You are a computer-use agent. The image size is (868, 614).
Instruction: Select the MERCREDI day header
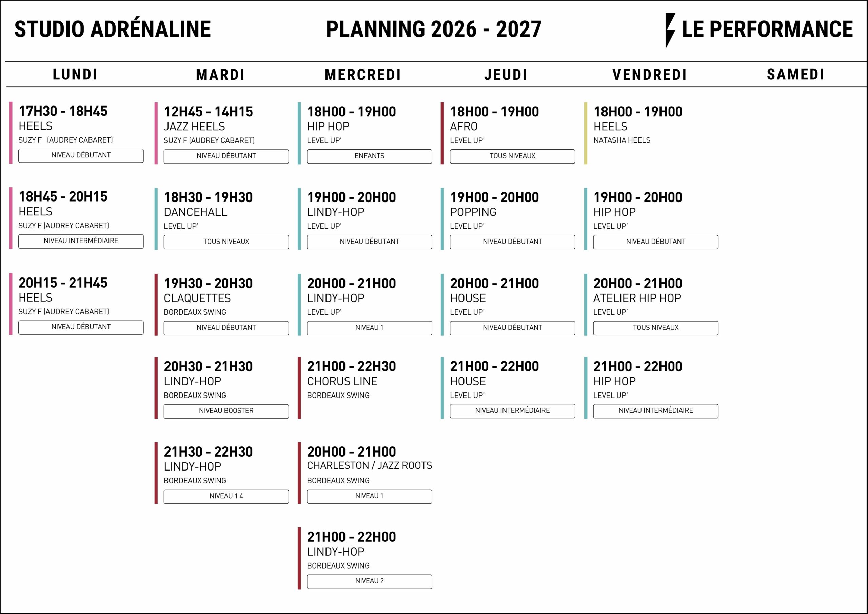point(363,75)
